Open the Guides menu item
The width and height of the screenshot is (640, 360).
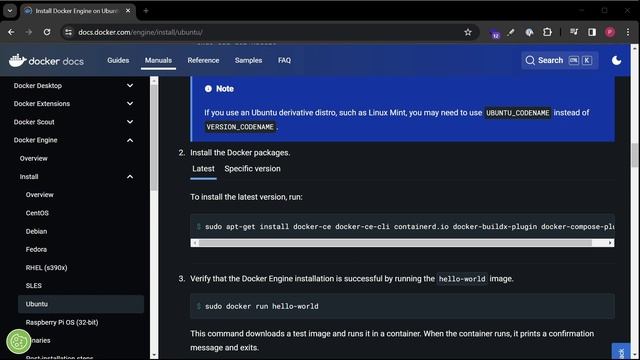[118, 60]
